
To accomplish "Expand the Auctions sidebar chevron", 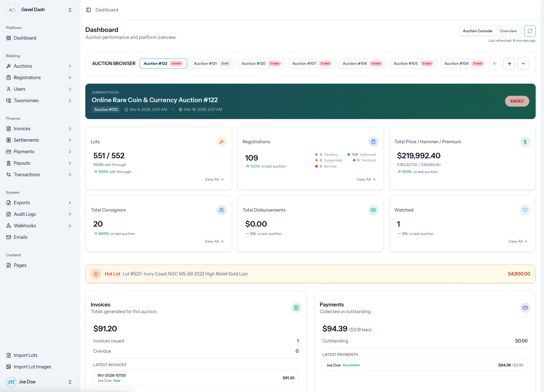I will 70,66.
